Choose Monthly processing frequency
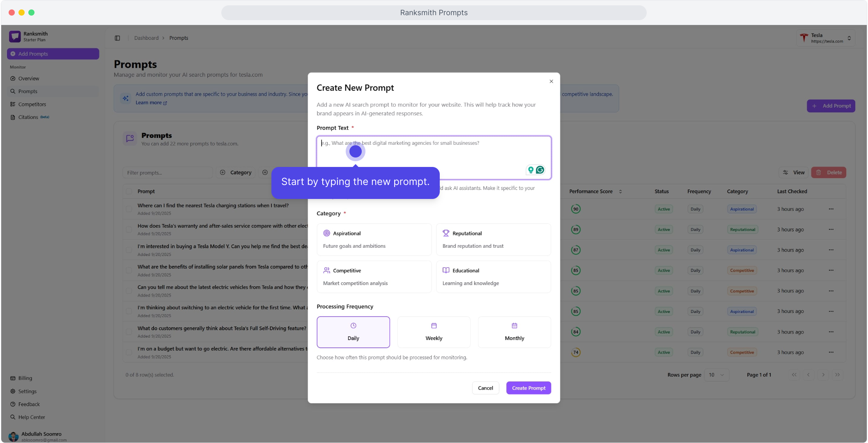868x443 pixels. click(514, 332)
